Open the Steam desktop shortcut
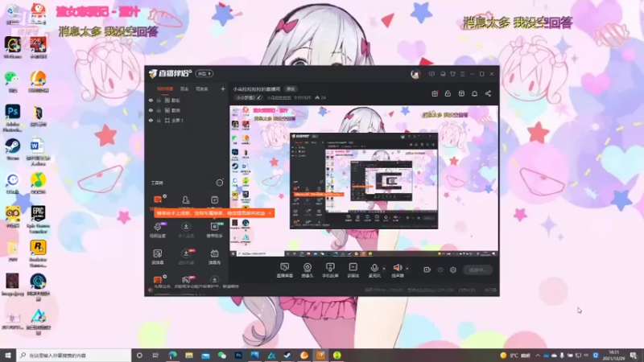 pyautogui.click(x=13, y=150)
